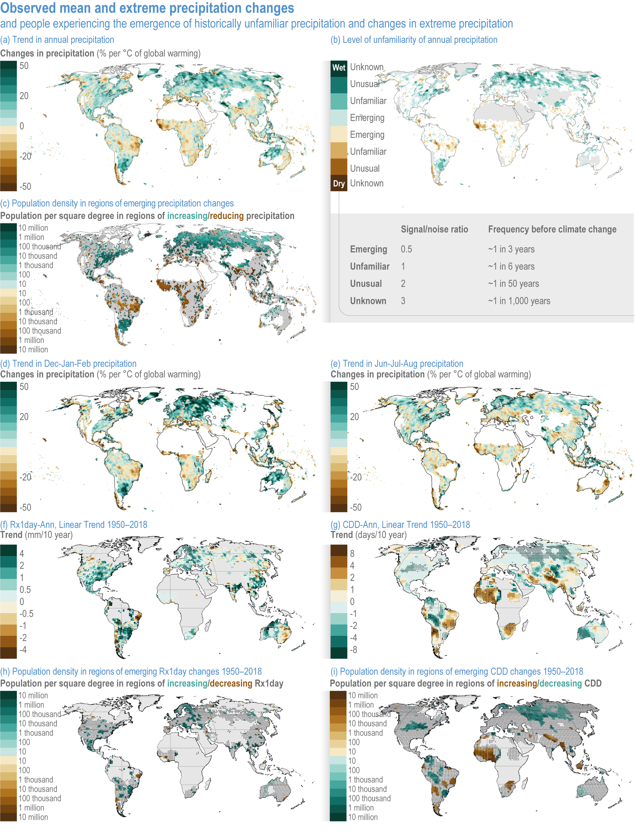Select ratio value '3' in the Unknown table row
This screenshot has width=636, height=840.
tap(403, 301)
